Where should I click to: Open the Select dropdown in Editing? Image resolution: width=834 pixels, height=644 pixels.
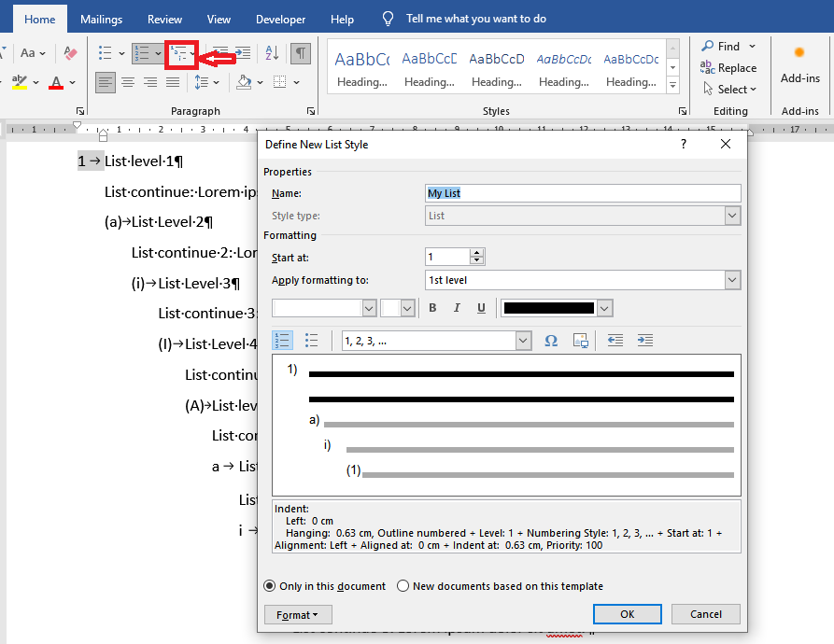pos(729,90)
